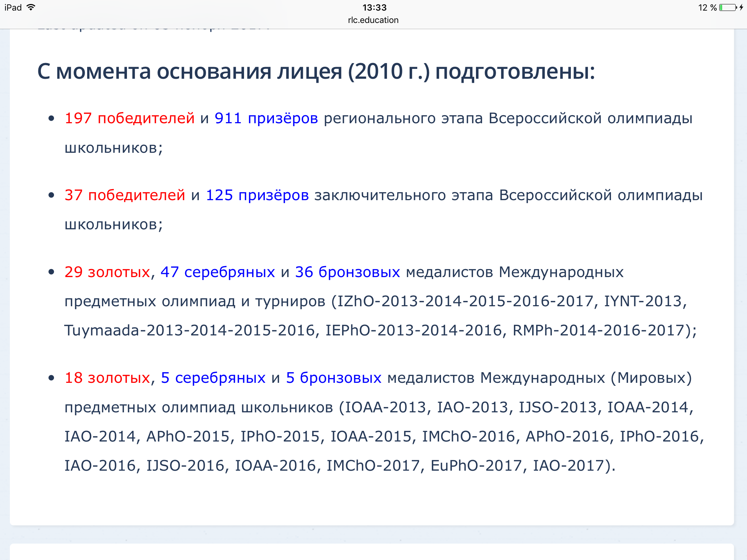Tap the text IJSO-2013
The width and height of the screenshot is (747, 560).
pyautogui.click(x=558, y=407)
